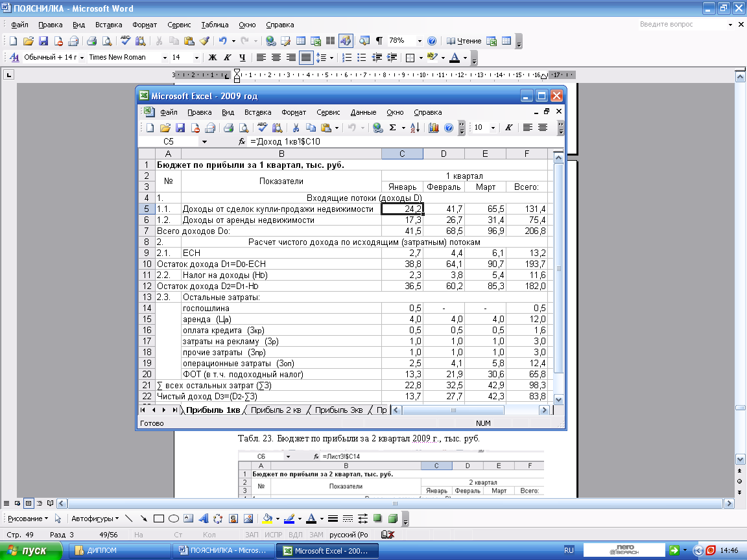Image resolution: width=747 pixels, height=560 pixels.
Task: Toggle bold (Ж) in Word toolbar
Action: click(x=212, y=57)
